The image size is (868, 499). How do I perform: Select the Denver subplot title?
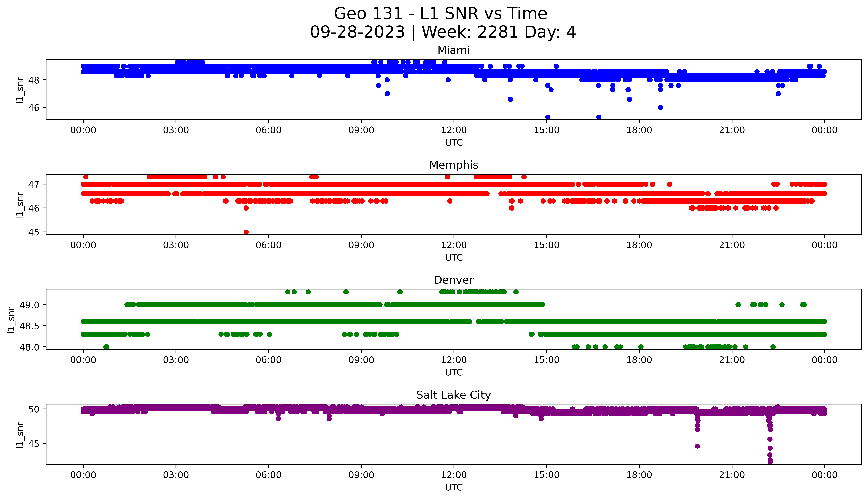pos(454,280)
